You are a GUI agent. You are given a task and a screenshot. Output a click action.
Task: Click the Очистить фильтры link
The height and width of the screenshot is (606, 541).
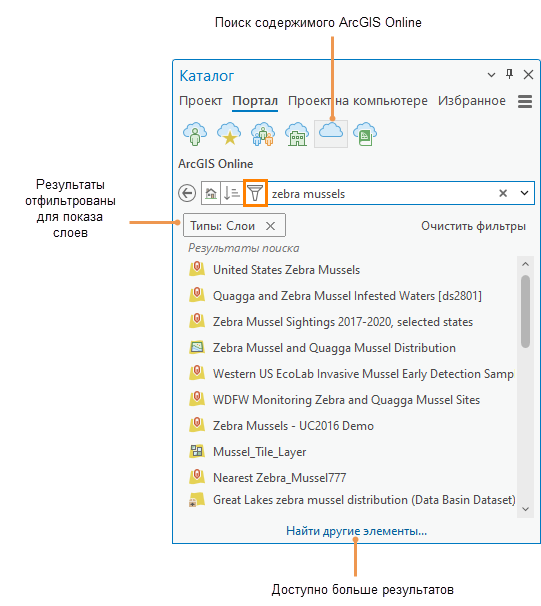[x=473, y=226]
